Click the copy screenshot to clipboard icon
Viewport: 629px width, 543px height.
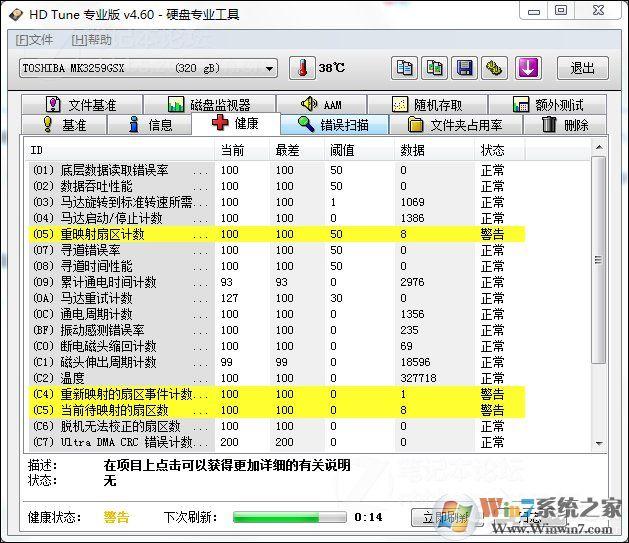point(434,68)
